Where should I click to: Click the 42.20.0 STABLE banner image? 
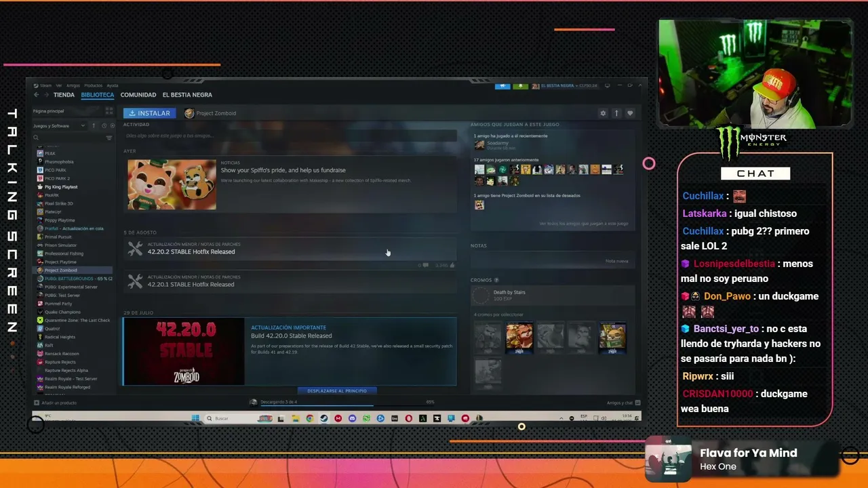(184, 351)
